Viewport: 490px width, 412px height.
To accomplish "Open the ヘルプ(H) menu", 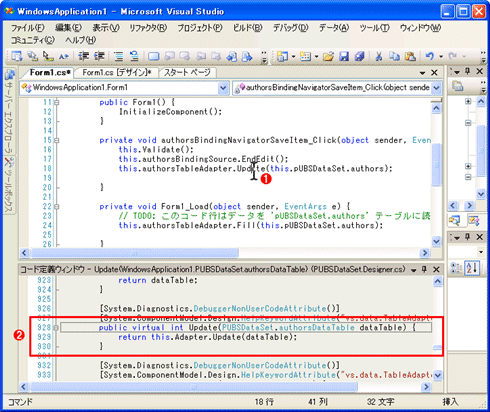I will pos(81,40).
